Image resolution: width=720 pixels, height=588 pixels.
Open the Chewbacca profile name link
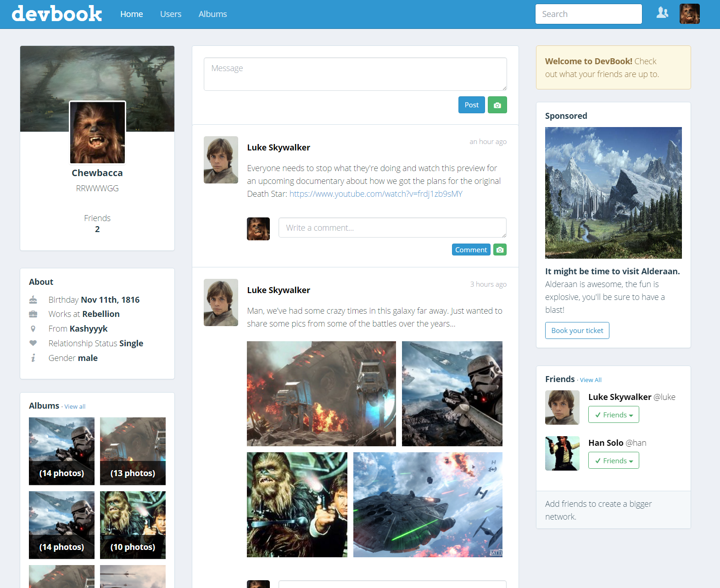point(97,173)
